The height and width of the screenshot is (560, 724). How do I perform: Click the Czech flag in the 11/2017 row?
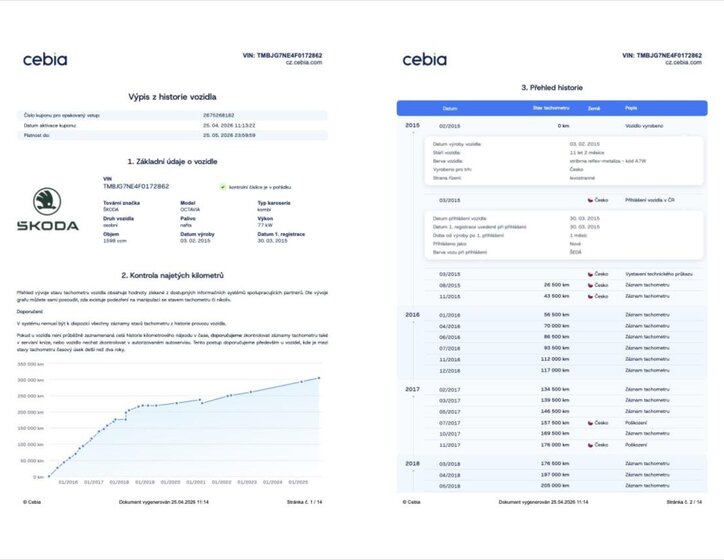pos(592,444)
